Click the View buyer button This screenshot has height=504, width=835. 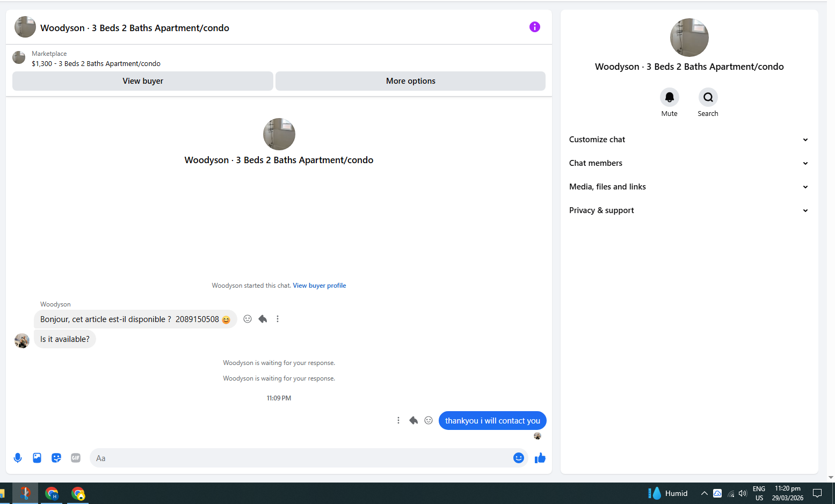click(x=143, y=81)
